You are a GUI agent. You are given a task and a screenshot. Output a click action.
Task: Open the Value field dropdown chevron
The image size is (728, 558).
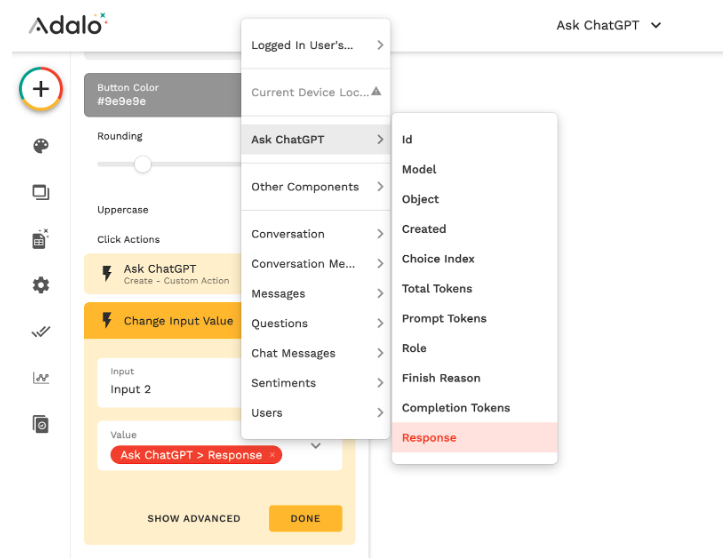tap(316, 446)
